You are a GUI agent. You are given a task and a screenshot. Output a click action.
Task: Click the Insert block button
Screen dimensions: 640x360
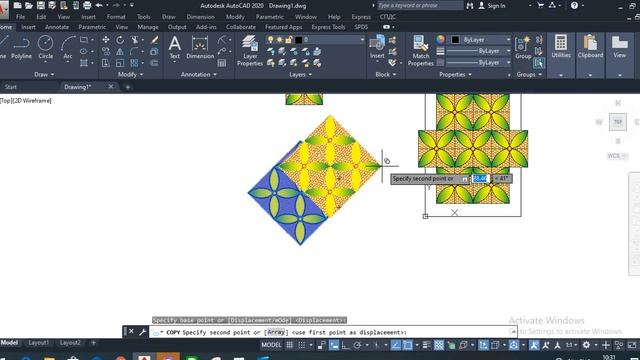[x=377, y=48]
